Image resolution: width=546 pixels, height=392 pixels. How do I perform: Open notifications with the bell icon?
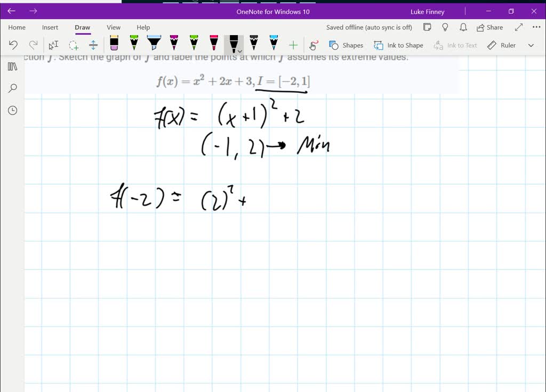pos(463,27)
